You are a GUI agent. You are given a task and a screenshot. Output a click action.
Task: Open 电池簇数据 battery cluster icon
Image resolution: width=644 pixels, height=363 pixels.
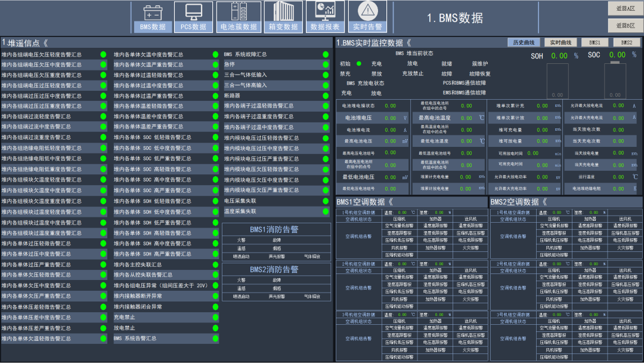coord(239,17)
